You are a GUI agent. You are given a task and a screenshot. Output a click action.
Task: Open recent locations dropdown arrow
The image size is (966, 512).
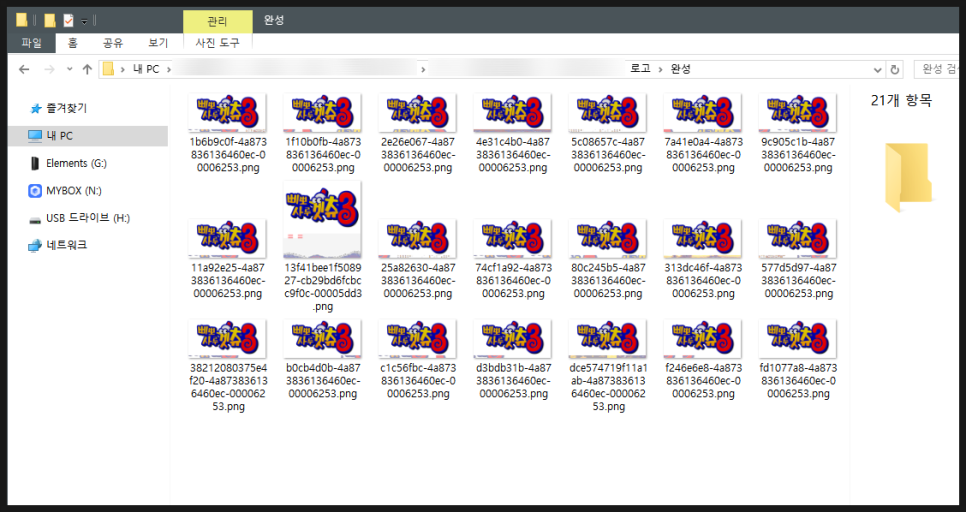(70, 69)
